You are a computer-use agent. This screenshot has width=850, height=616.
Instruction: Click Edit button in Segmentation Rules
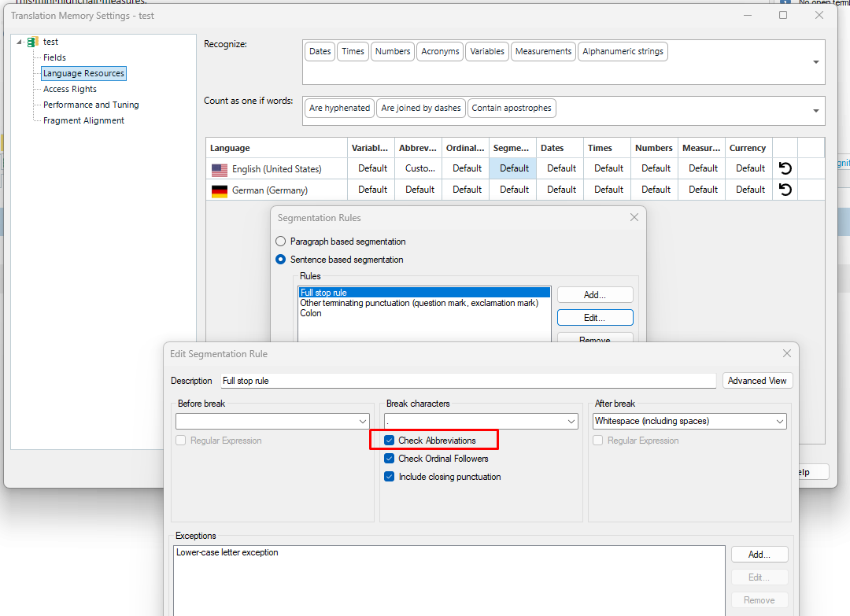coord(595,318)
